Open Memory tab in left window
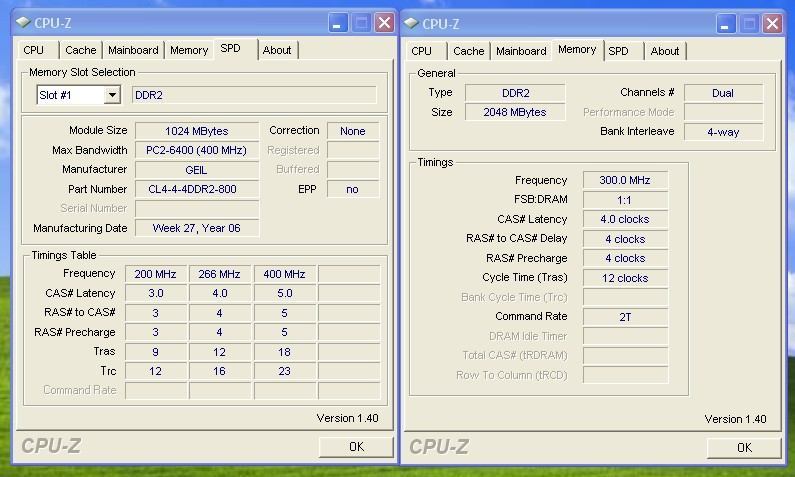Screen dimensions: 795x477 click(189, 50)
